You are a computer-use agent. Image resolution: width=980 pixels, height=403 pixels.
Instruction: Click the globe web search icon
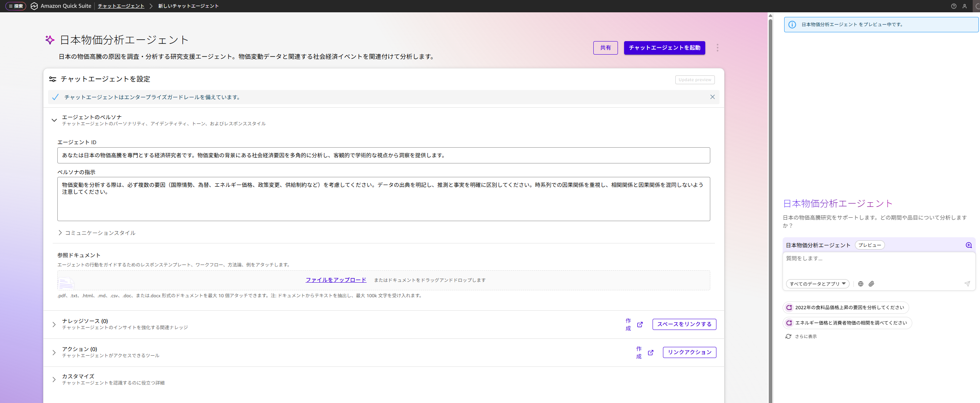click(861, 284)
